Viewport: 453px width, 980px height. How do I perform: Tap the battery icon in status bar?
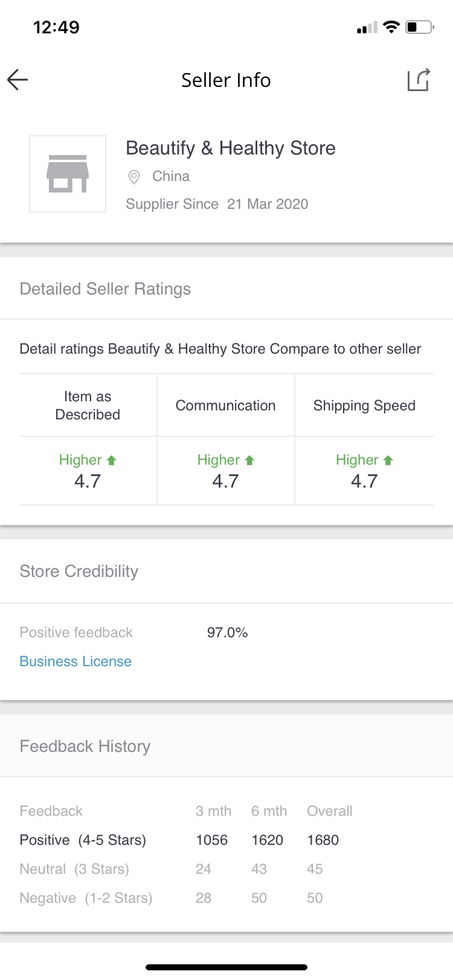[x=420, y=27]
